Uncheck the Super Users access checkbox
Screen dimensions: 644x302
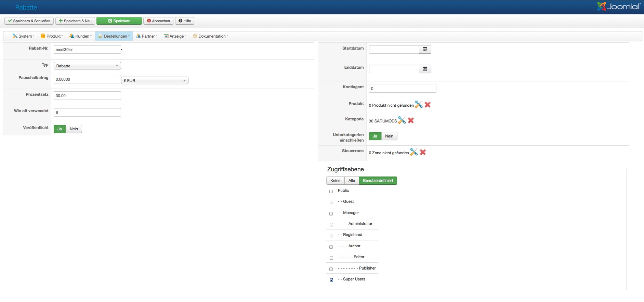[331, 280]
